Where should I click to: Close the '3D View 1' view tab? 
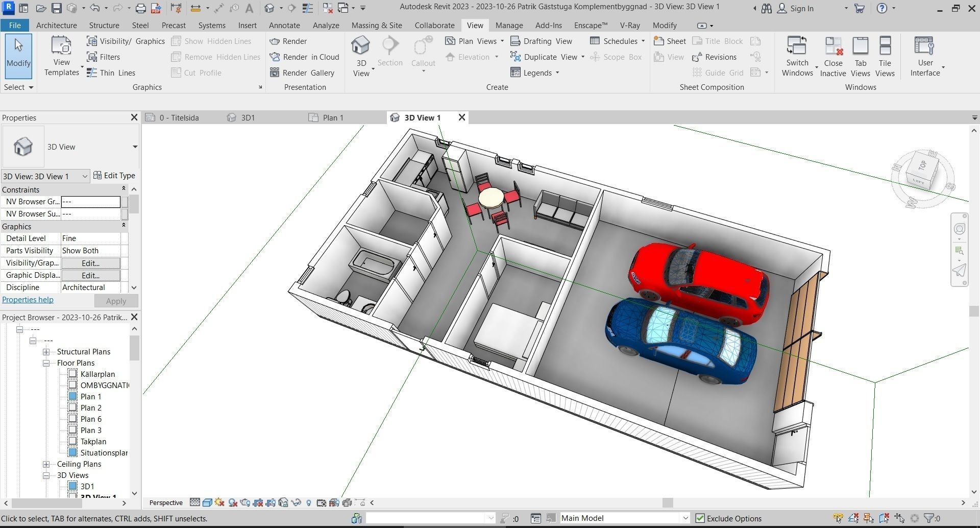tap(462, 117)
